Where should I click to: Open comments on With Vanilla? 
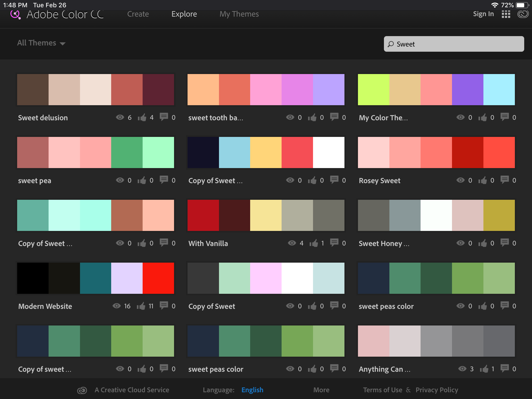334,243
